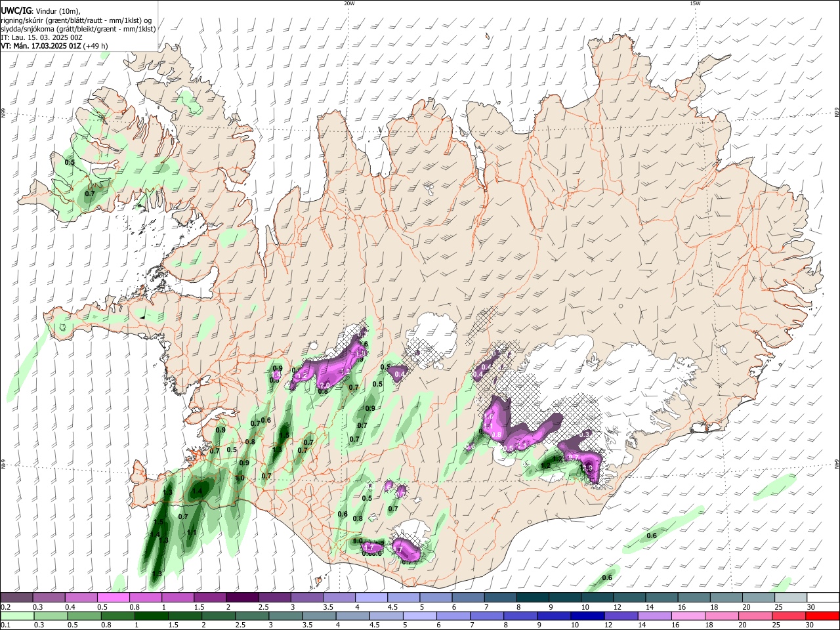Click the '0.2' label in the upper legend row
Viewport: 840px width, 630px height.
[x=5, y=607]
